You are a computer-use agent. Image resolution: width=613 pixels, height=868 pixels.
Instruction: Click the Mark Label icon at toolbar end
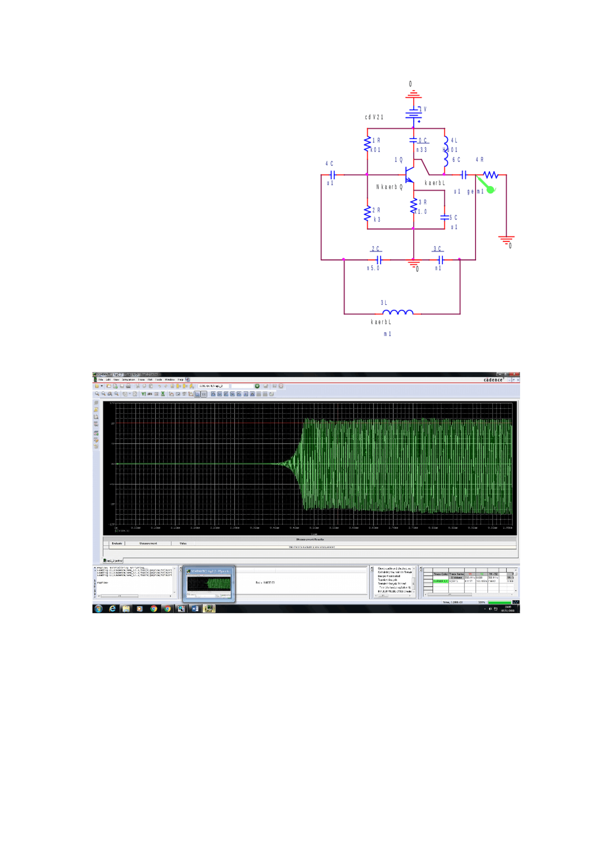272,394
